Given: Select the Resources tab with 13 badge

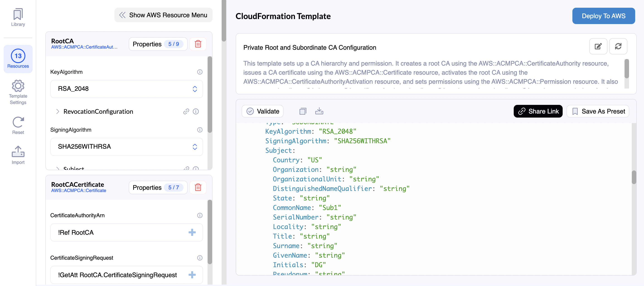Looking at the screenshot, I should (18, 59).
